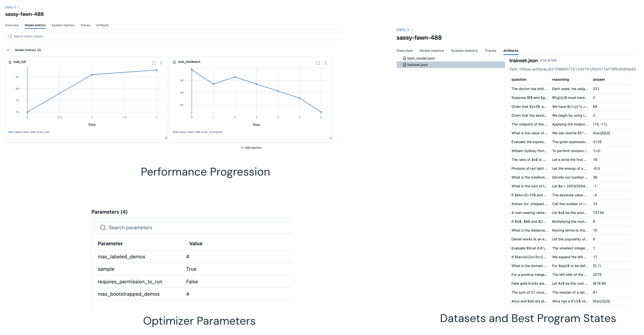Click Add section button
This screenshot has width=644, height=335.
click(251, 148)
